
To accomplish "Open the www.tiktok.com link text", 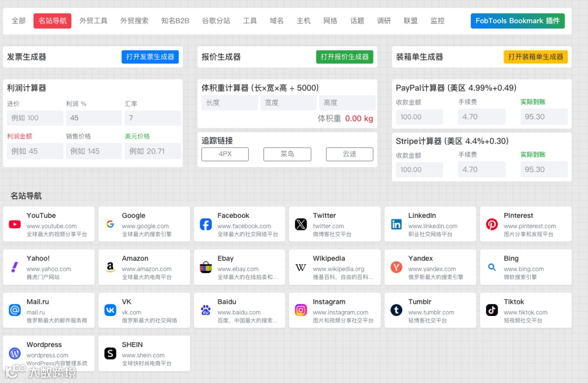I will click(x=525, y=312).
